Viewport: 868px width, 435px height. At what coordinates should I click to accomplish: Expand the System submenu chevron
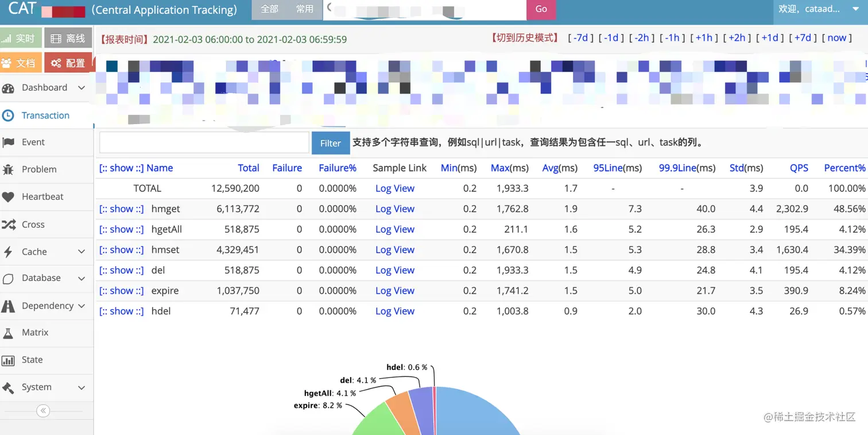[82, 387]
